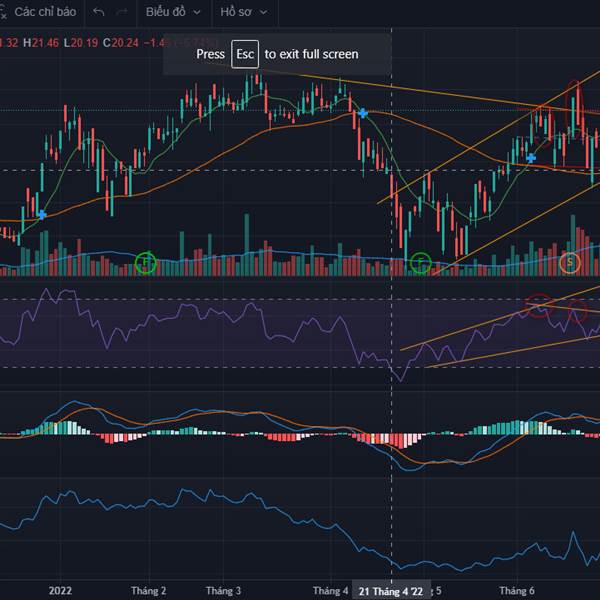Click the 21 Tháng 4 '22 date label
This screenshot has height=600, width=600.
(x=390, y=590)
